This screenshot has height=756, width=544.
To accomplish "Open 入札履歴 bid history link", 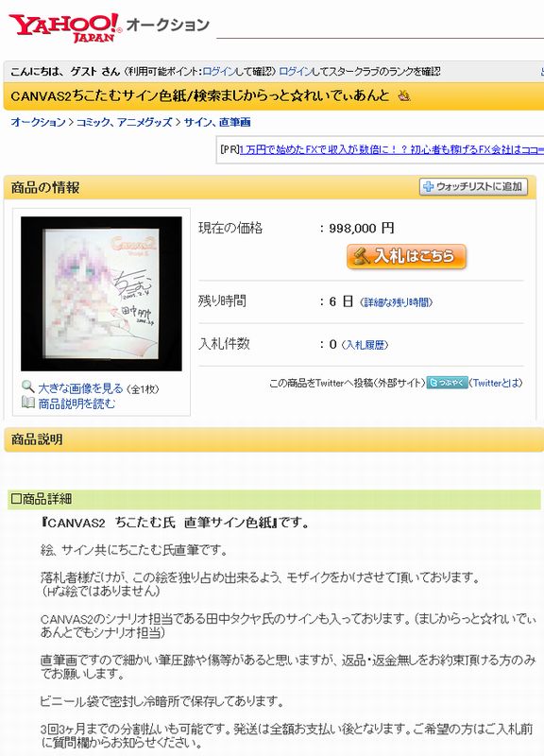I will click(x=365, y=345).
